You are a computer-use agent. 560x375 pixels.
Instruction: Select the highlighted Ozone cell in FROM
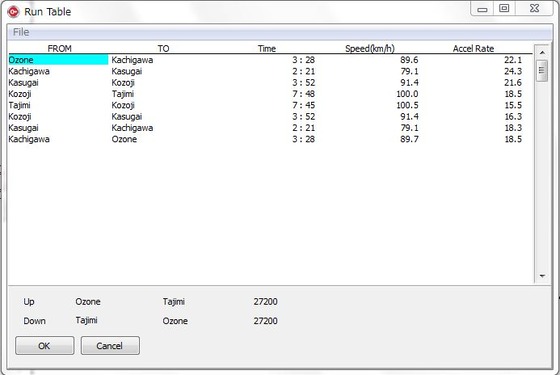(x=58, y=60)
